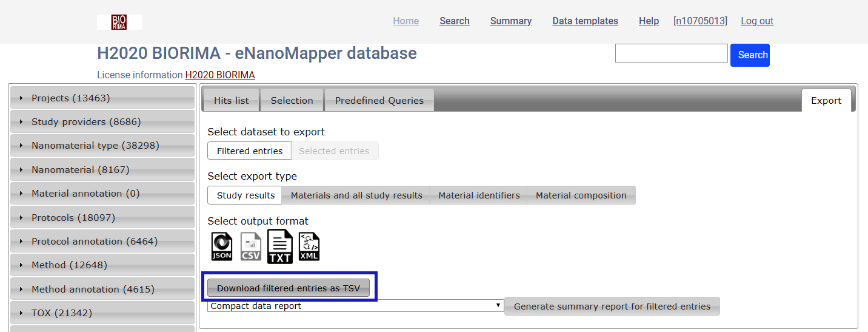This screenshot has height=332, width=868.
Task: Choose the CSV output format icon
Action: click(x=251, y=246)
